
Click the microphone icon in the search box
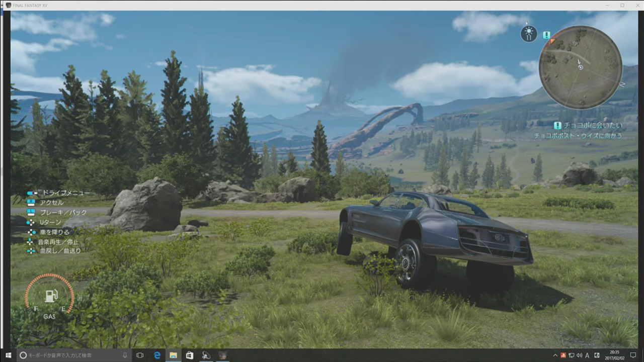point(125,355)
